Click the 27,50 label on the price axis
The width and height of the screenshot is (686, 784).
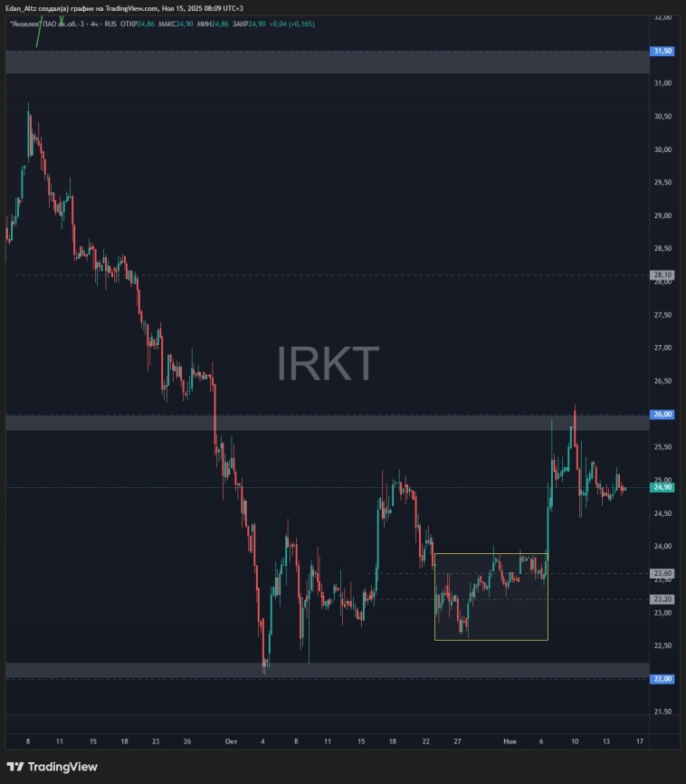pos(662,314)
